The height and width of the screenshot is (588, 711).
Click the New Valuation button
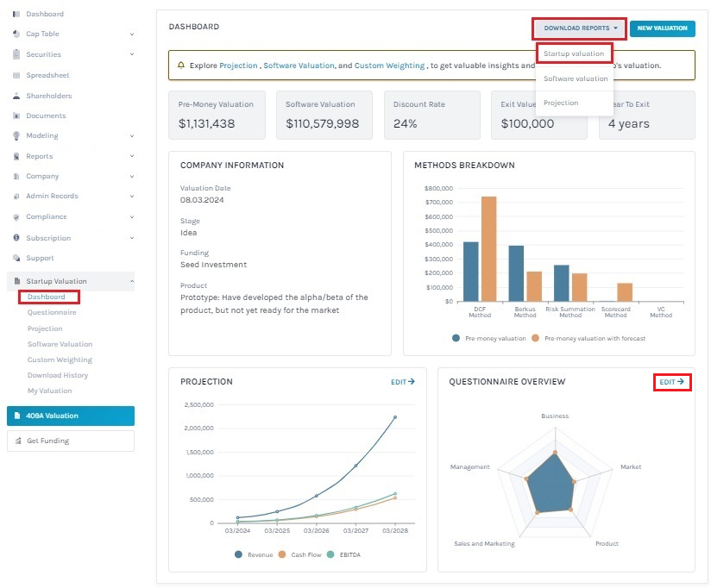(662, 28)
